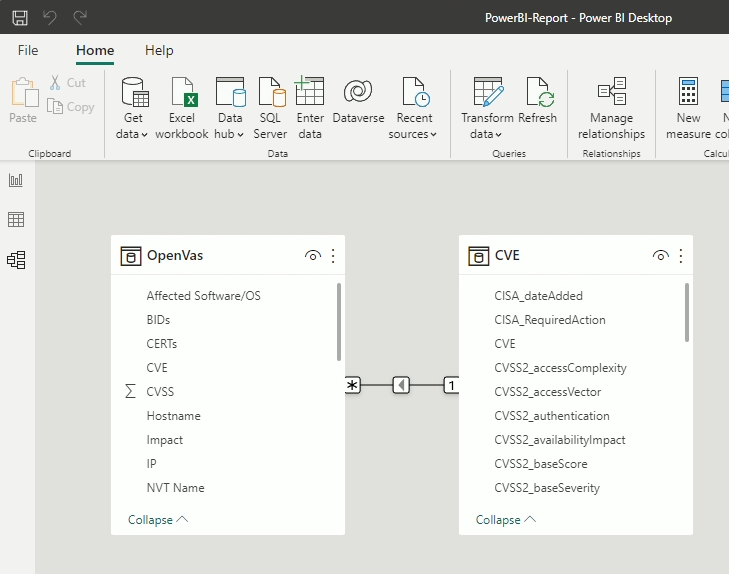
Task: Select the CVSS2_accessVector field
Action: pos(548,392)
